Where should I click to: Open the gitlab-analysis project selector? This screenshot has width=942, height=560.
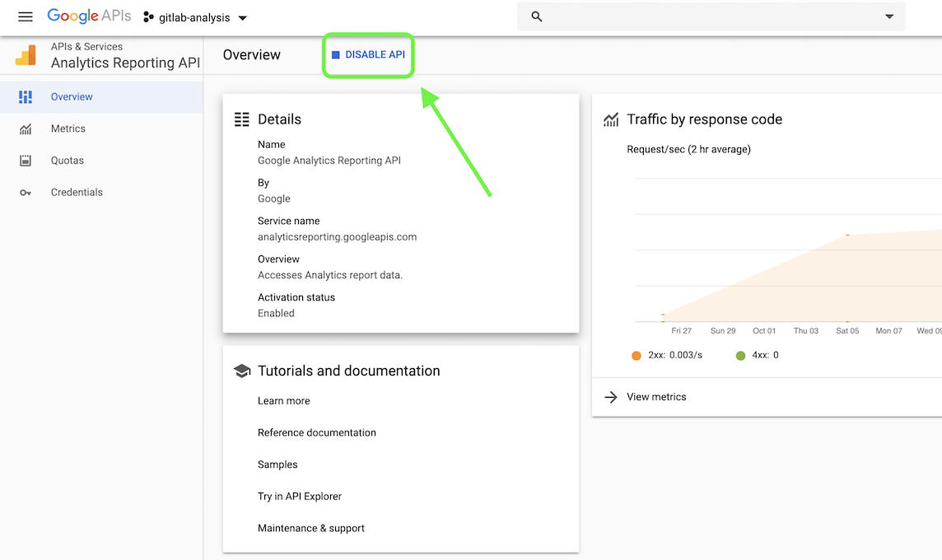[x=195, y=16]
